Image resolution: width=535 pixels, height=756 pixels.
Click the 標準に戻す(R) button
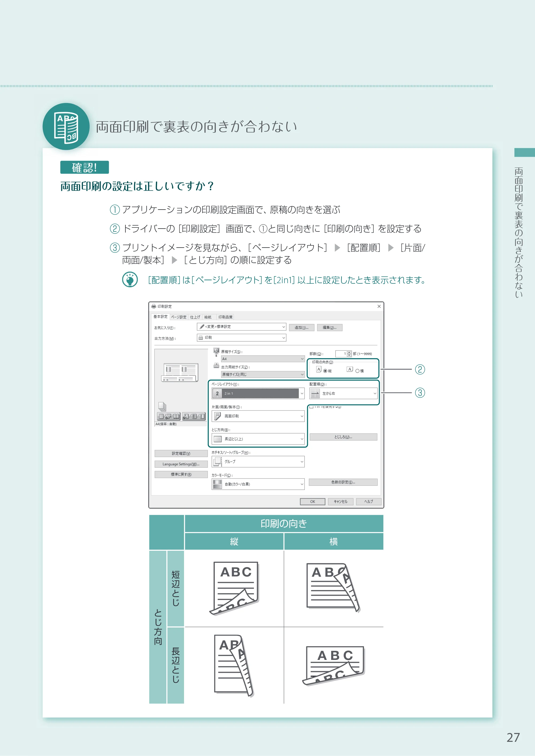pos(181,474)
